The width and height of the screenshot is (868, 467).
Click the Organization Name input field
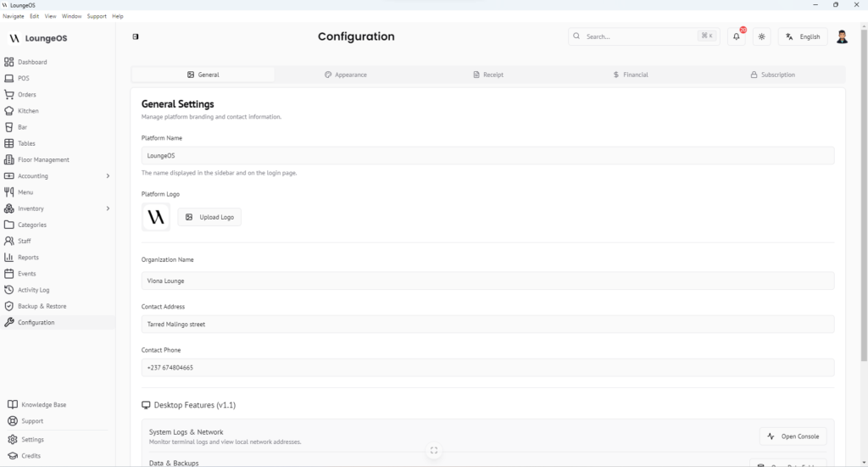point(487,281)
